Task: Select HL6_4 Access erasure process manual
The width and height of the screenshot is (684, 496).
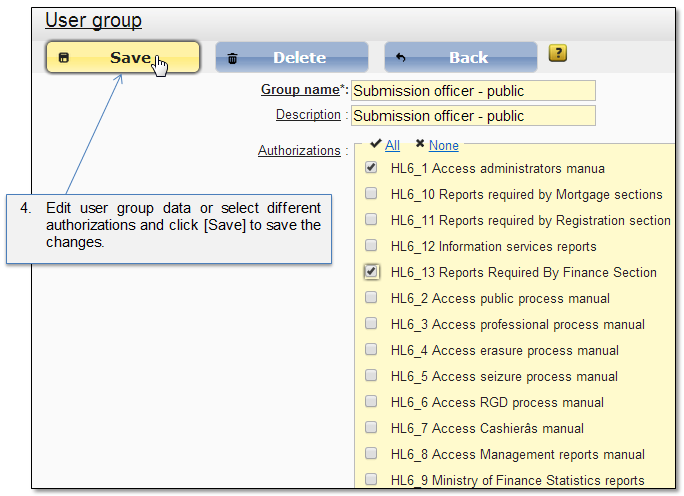Action: tap(371, 350)
